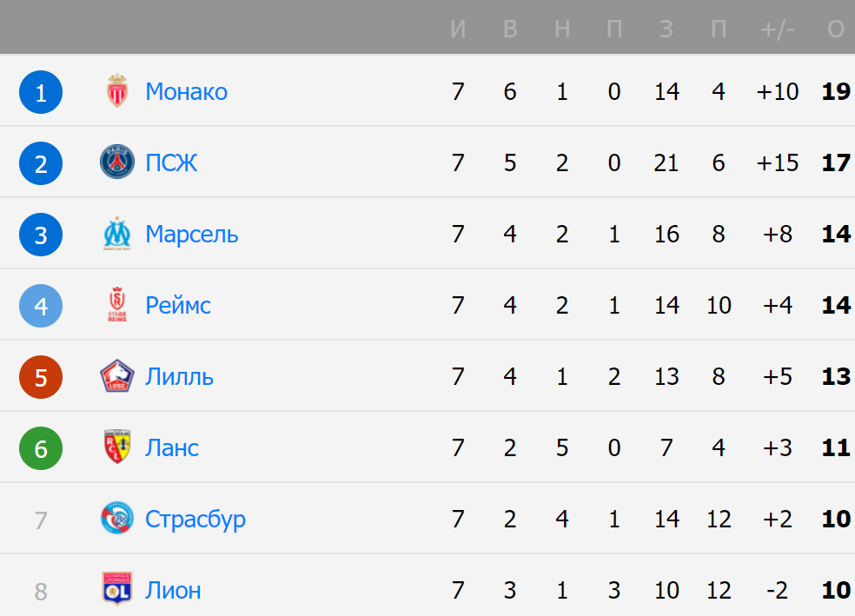Select the Marseille team emblem
Image resolution: width=855 pixels, height=616 pixels.
(117, 234)
